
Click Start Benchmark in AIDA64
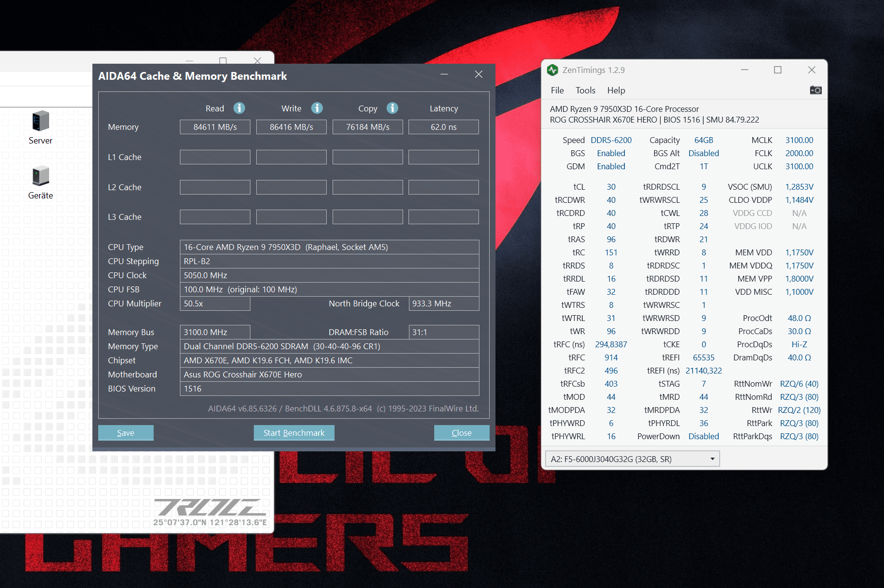click(x=294, y=433)
